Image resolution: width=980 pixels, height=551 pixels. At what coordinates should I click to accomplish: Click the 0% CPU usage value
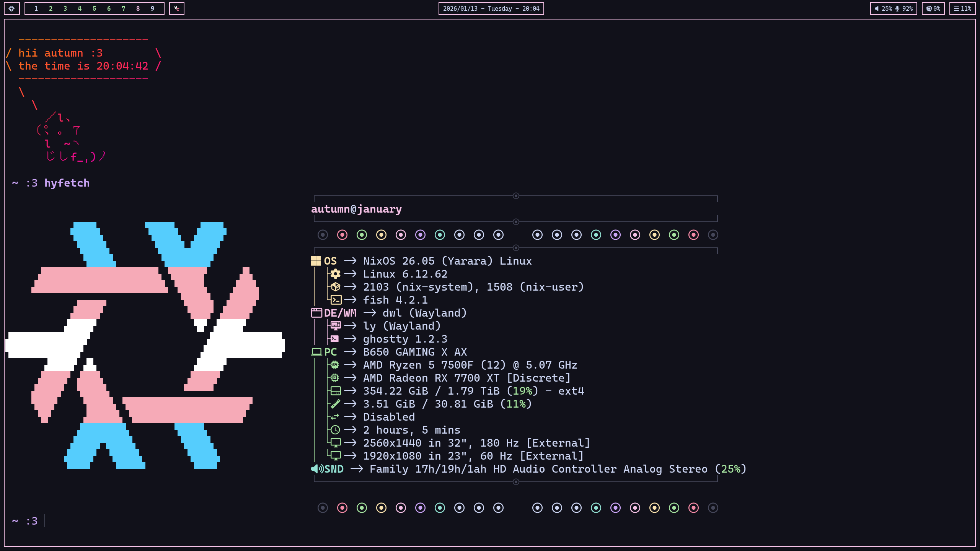click(x=937, y=8)
